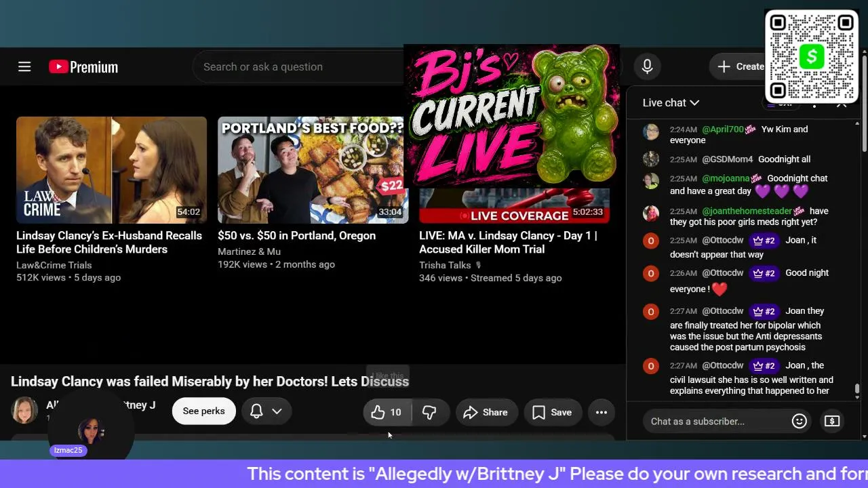Click the @joanthehomesteader chat avatar

(651, 213)
